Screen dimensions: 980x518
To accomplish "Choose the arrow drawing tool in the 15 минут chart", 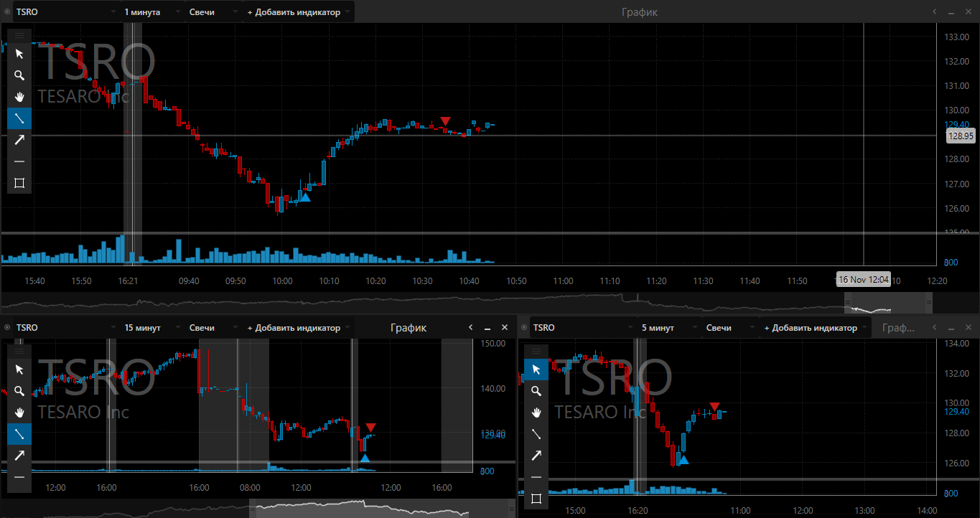I will pos(19,456).
